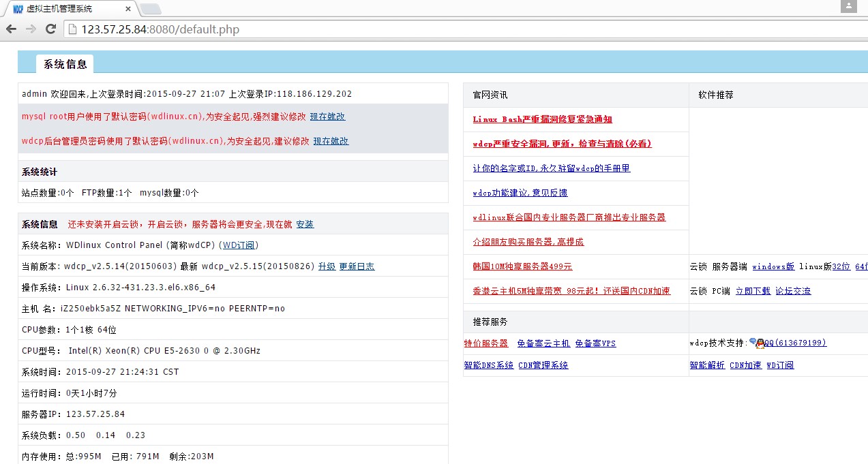This screenshot has width=868, height=464.
Task: Open Linux Bash严重漏洞修复紧急通知 notice
Action: (x=542, y=119)
